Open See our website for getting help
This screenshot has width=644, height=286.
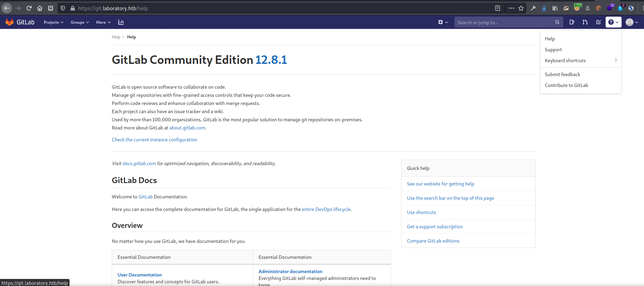pyautogui.click(x=441, y=184)
